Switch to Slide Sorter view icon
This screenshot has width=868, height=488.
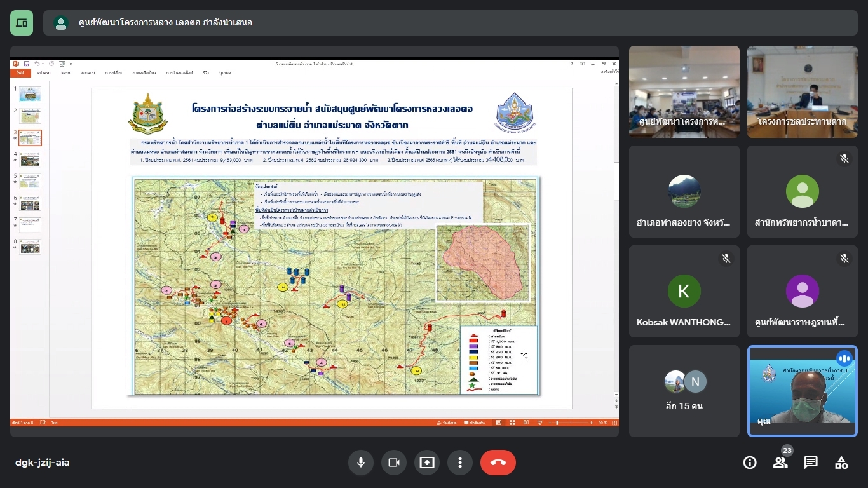(512, 423)
